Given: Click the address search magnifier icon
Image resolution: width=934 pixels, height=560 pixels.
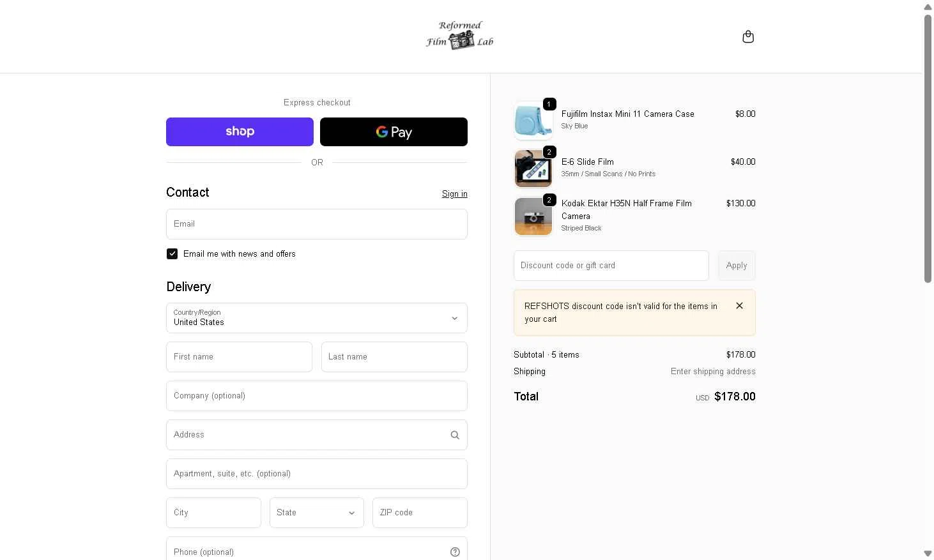Looking at the screenshot, I should pyautogui.click(x=455, y=435).
